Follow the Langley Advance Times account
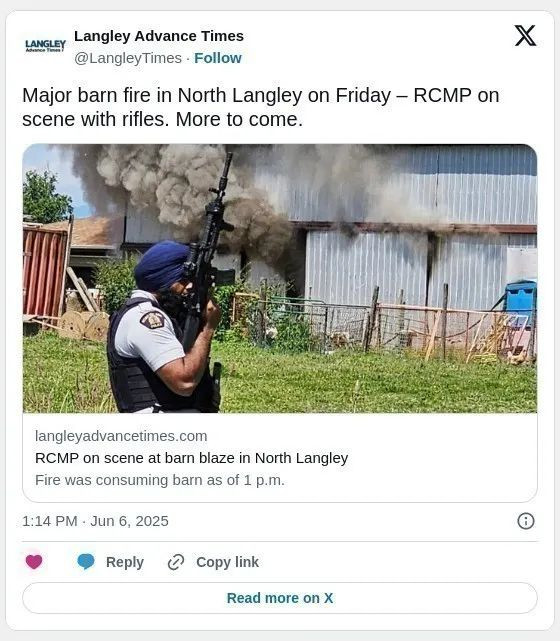Image resolution: width=560 pixels, height=641 pixels. tap(218, 58)
